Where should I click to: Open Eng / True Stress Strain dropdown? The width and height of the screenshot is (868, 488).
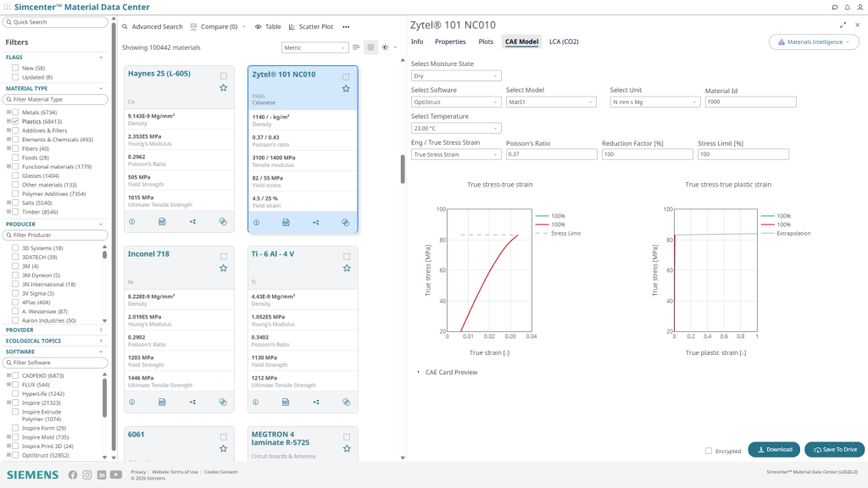click(456, 154)
